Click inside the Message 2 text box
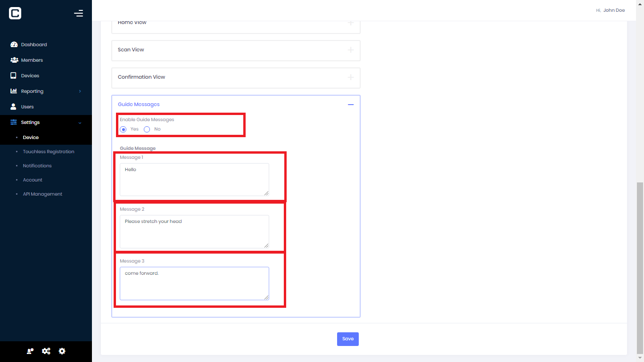 click(194, 231)
